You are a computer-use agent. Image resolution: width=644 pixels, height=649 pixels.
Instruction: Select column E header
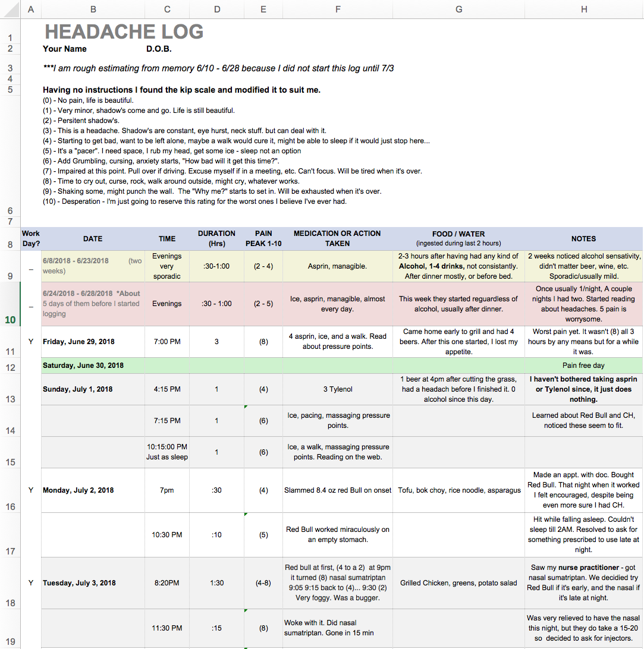(263, 9)
